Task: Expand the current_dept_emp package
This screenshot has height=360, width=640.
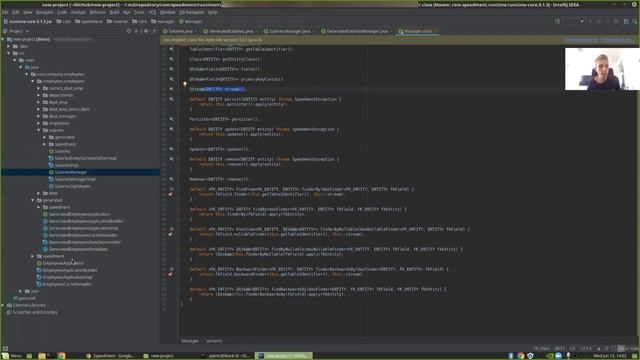Action: coord(39,88)
